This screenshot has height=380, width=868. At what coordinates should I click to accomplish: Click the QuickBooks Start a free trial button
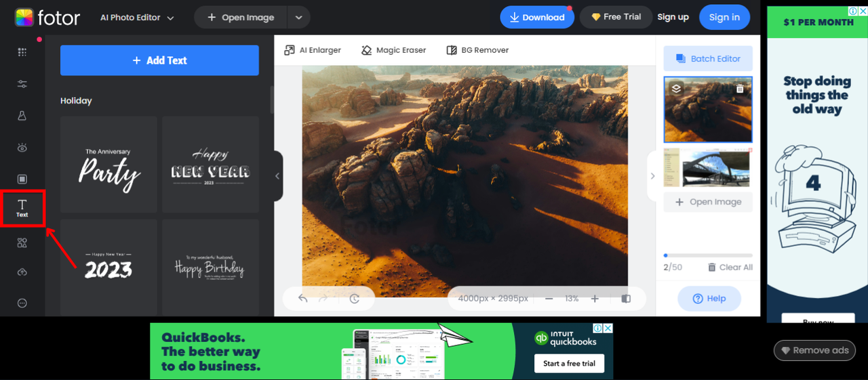[x=569, y=364]
